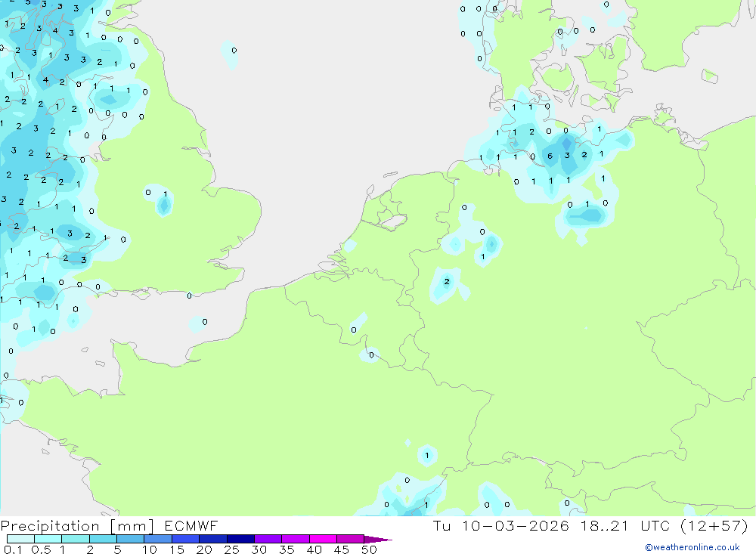The width and height of the screenshot is (756, 554).
Task: Pick the 45–50 mm legend color swatch
Action: click(x=351, y=539)
